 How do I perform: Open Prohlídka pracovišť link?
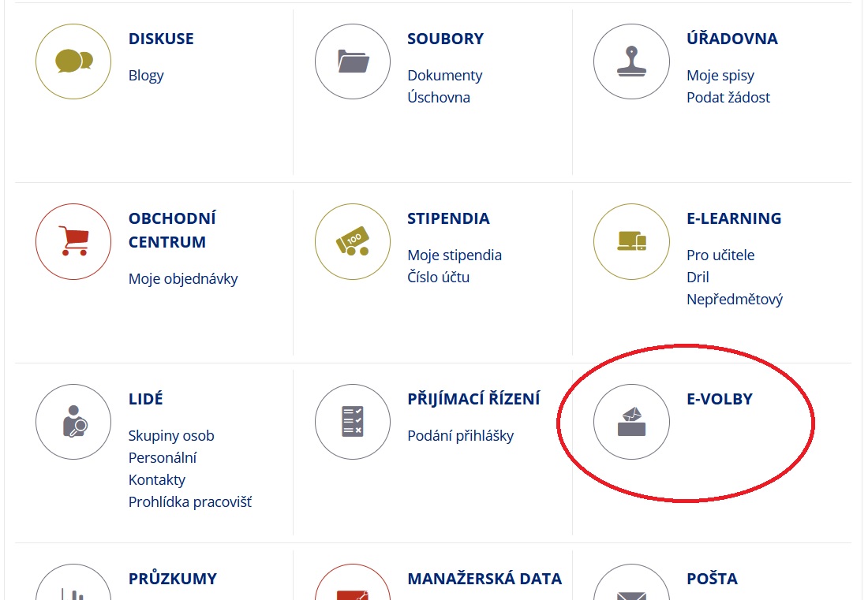[189, 501]
